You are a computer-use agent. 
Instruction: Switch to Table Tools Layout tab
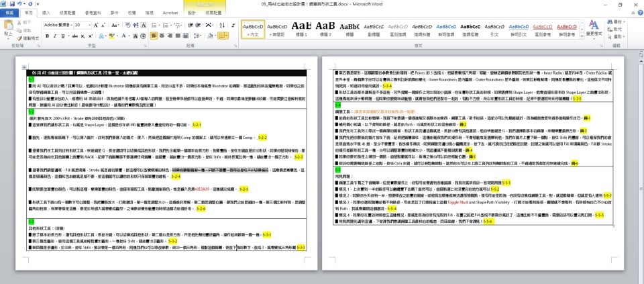coord(213,13)
